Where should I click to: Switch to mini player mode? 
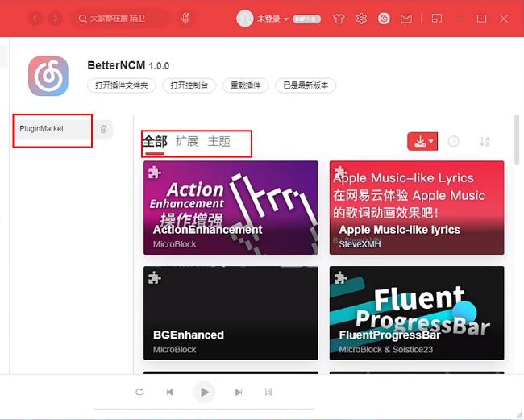click(x=436, y=19)
